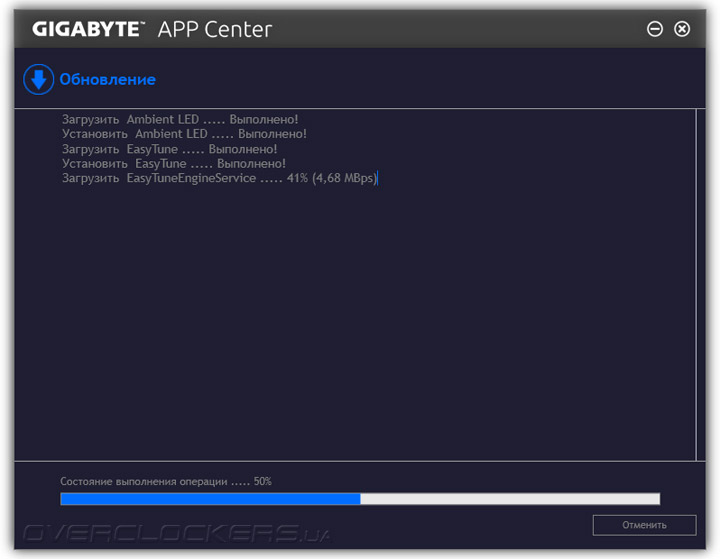Image resolution: width=720 pixels, height=559 pixels.
Task: Select the 'Установить Ambient LED' log line
Action: (184, 134)
